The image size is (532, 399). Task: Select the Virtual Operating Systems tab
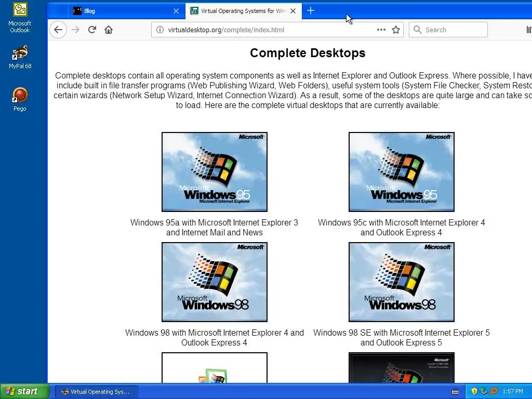coord(243,11)
